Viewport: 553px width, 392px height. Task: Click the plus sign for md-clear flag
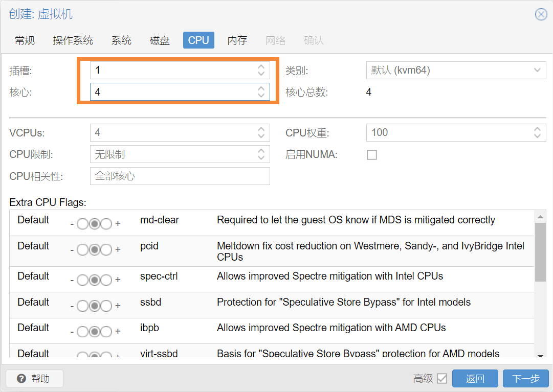coord(118,223)
